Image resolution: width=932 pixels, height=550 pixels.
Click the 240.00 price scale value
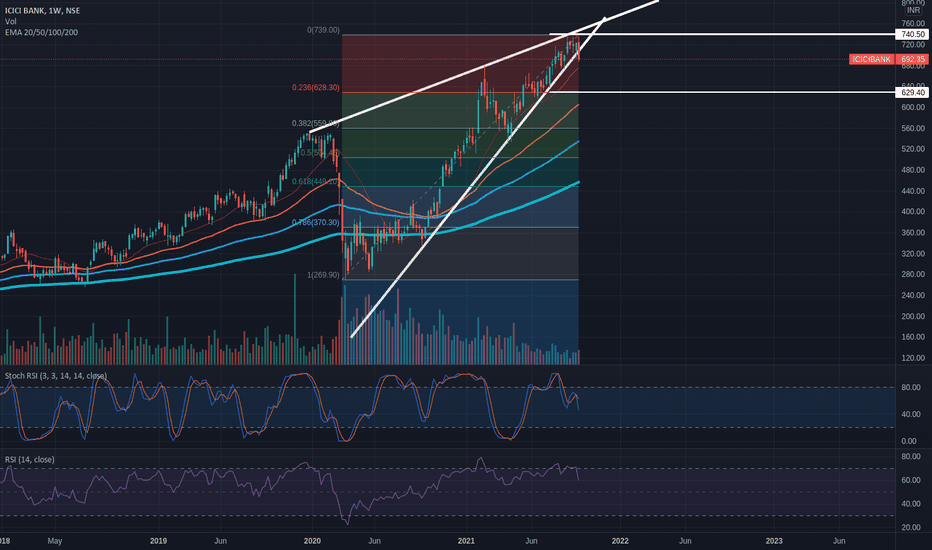(912, 296)
